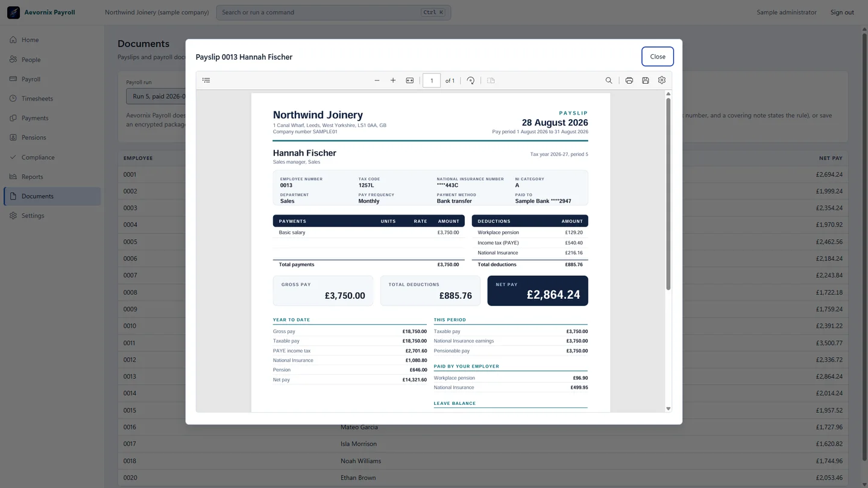
Task: Zoom out the payslip with minus icon
Action: coord(377,80)
